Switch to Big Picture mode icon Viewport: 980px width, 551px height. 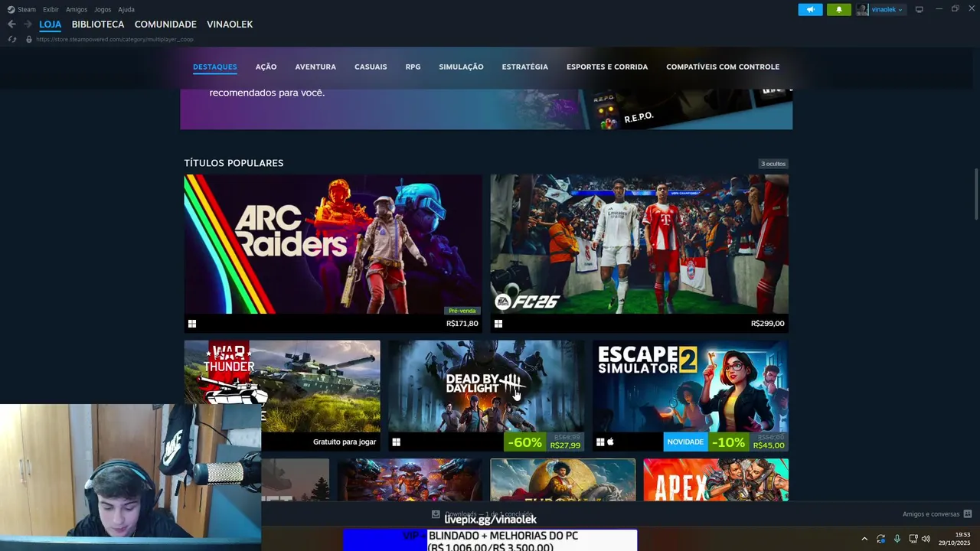(919, 9)
